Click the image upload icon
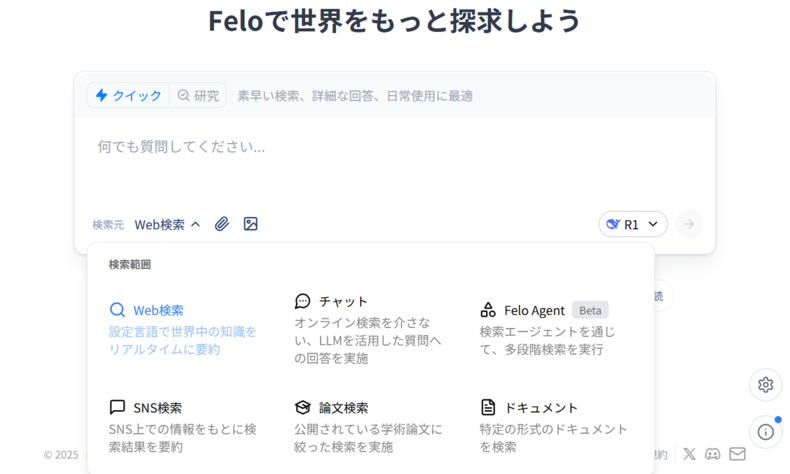Screen dimensions: 790x474 (x=250, y=224)
